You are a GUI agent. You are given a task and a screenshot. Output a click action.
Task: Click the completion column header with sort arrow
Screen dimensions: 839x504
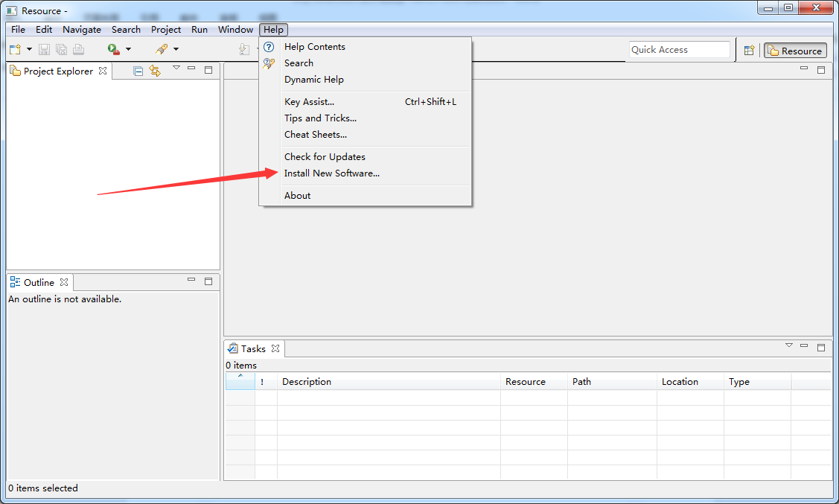pos(240,381)
